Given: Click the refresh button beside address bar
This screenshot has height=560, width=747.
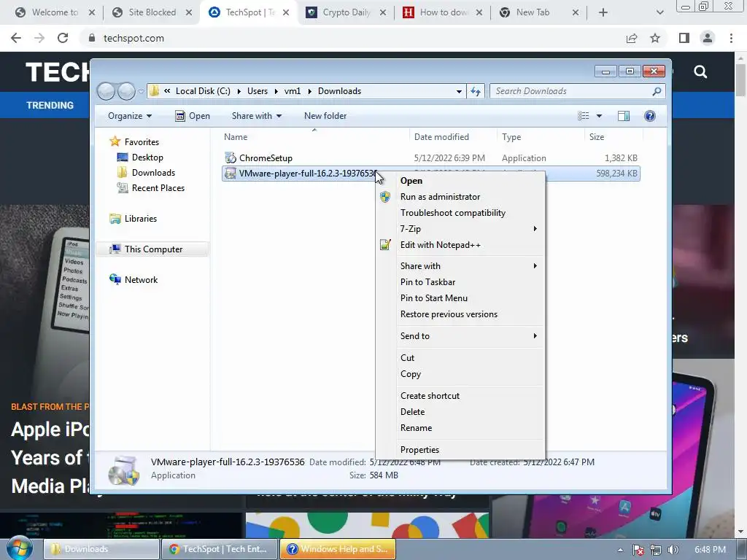Looking at the screenshot, I should [x=476, y=91].
